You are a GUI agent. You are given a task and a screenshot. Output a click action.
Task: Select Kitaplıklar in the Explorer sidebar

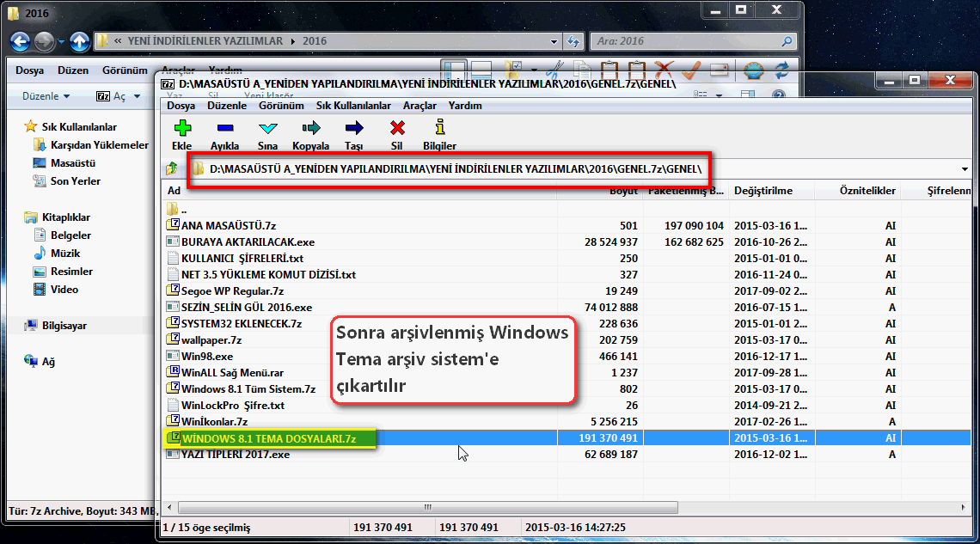[x=65, y=217]
